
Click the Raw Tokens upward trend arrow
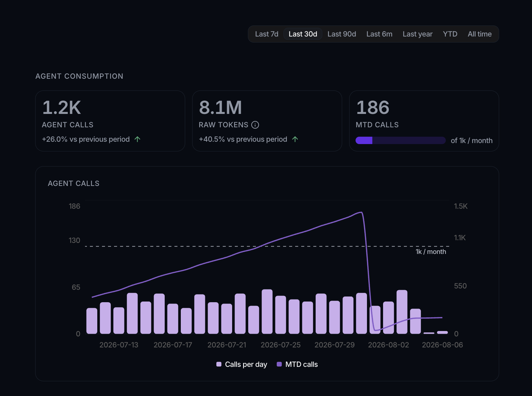295,139
